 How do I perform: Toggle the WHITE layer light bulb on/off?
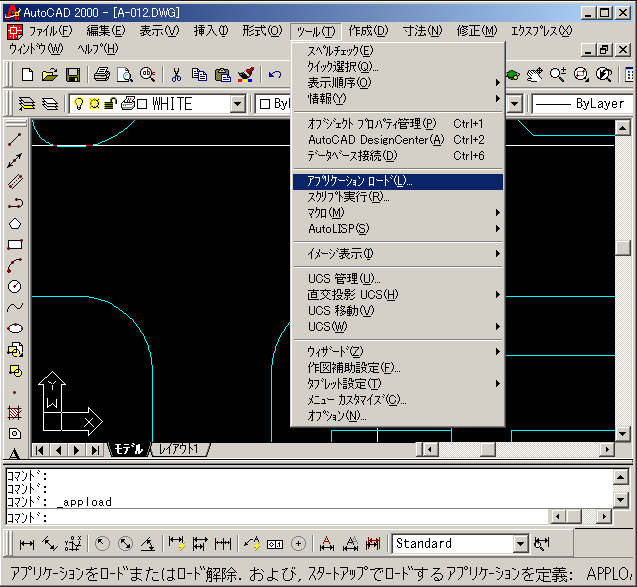click(79, 104)
